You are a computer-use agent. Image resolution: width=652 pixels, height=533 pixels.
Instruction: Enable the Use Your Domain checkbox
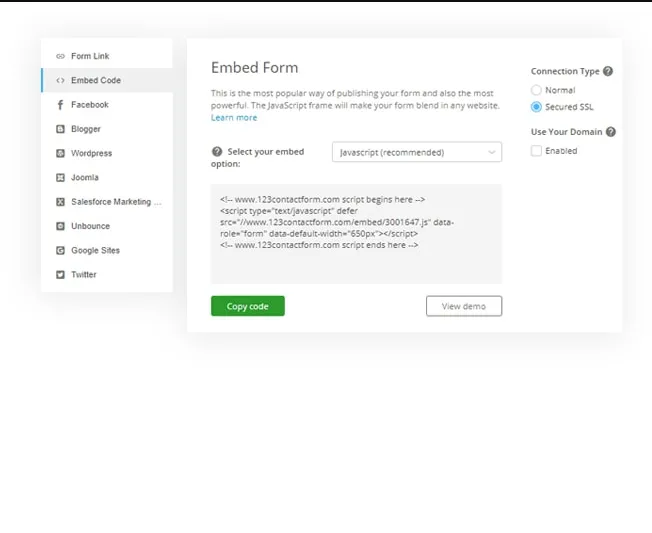(536, 151)
